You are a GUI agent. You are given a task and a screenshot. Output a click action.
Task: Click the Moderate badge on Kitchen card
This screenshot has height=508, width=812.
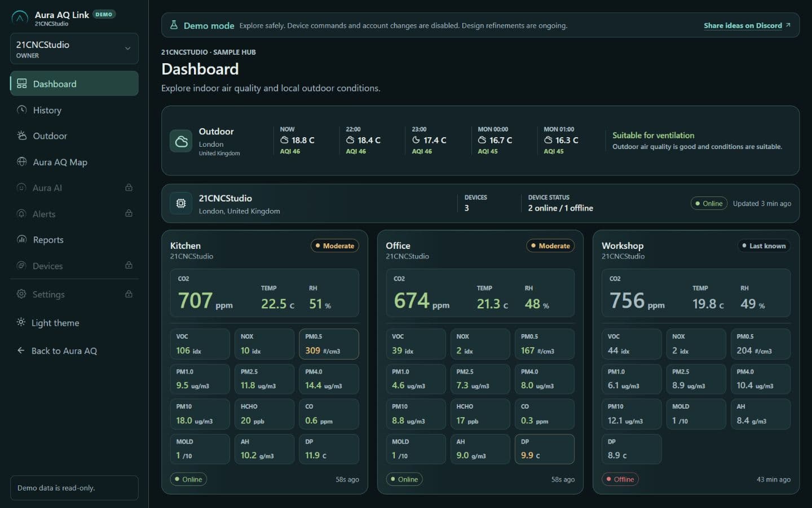coord(335,246)
